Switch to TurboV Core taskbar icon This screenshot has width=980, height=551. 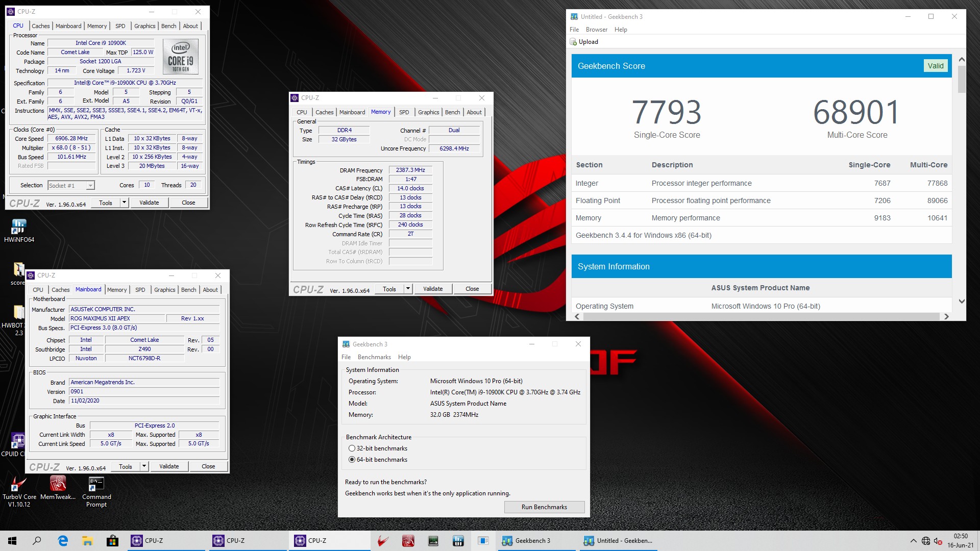383,541
